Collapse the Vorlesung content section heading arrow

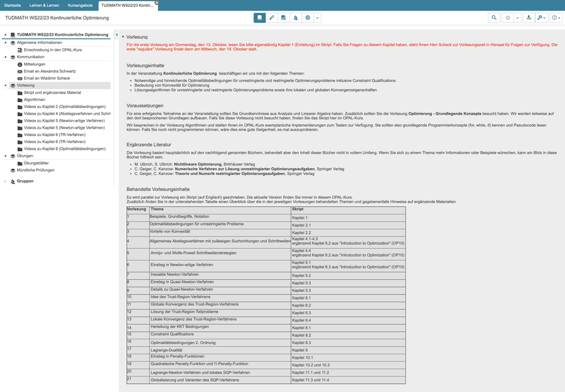(x=123, y=37)
